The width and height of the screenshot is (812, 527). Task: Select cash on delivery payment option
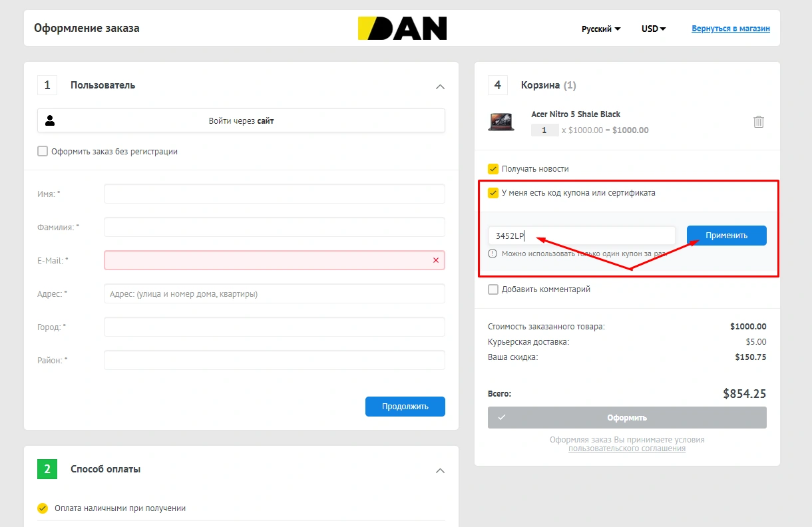tap(43, 508)
